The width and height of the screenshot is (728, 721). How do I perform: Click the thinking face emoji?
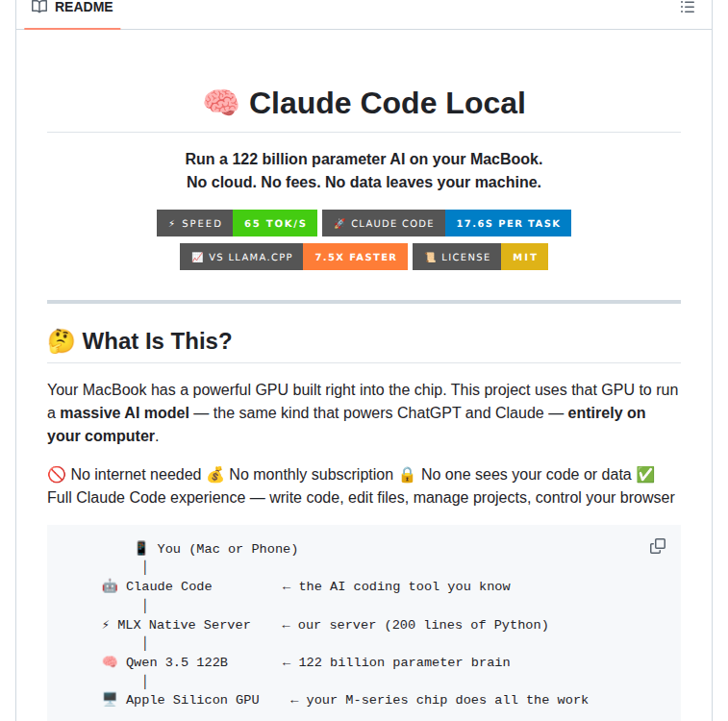[x=62, y=341]
